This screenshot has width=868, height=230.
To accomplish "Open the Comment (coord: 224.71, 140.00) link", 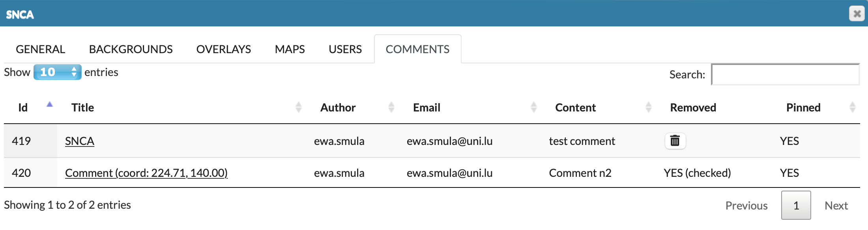I will click(x=146, y=173).
